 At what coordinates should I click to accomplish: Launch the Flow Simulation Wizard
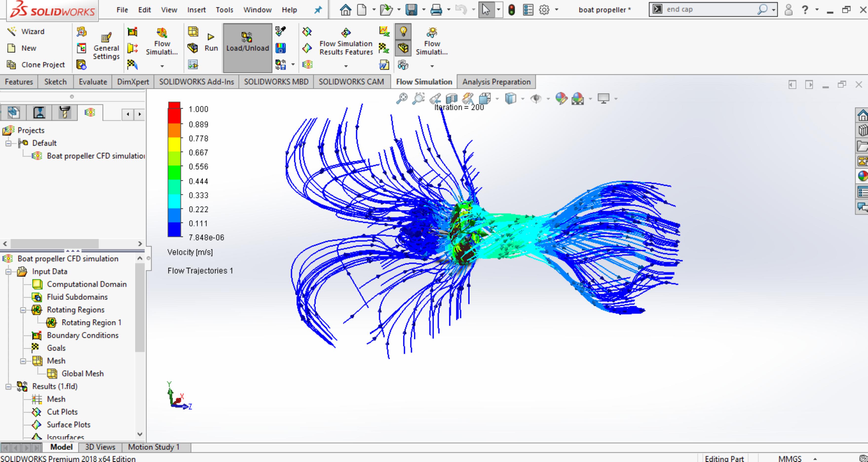coord(26,31)
